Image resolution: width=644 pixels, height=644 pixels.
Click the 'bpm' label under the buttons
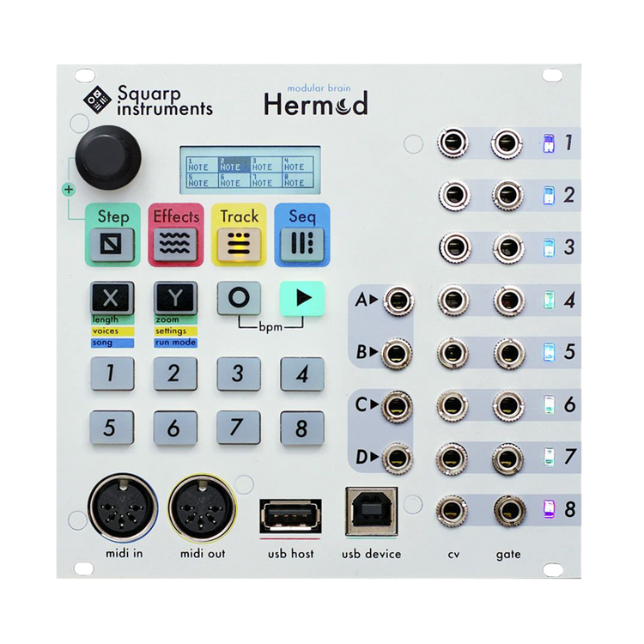click(x=270, y=327)
